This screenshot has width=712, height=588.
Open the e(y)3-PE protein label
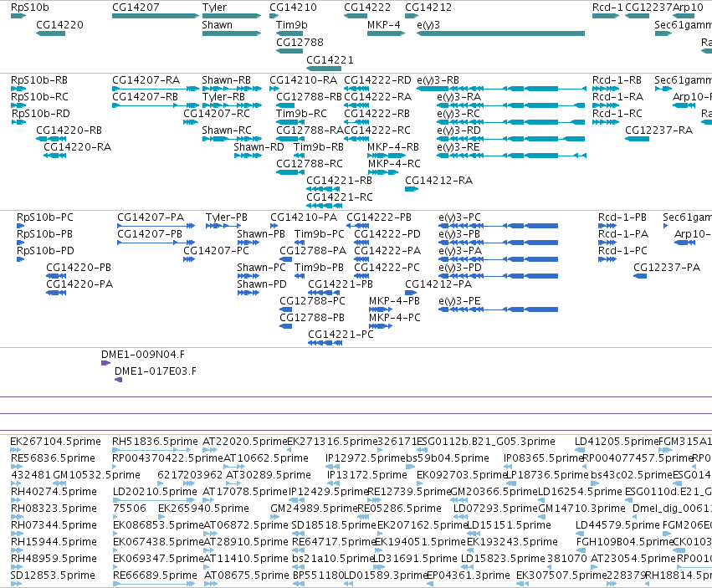coord(459,301)
